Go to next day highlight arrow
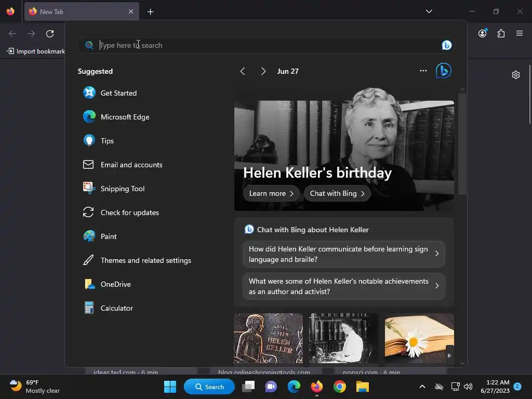This screenshot has height=399, width=532. click(x=263, y=71)
